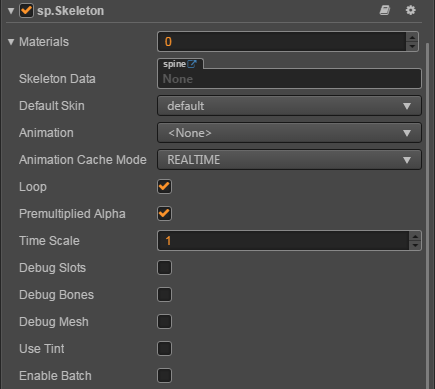The width and height of the screenshot is (435, 389).
Task: Enable Debug Slots
Action: (164, 268)
